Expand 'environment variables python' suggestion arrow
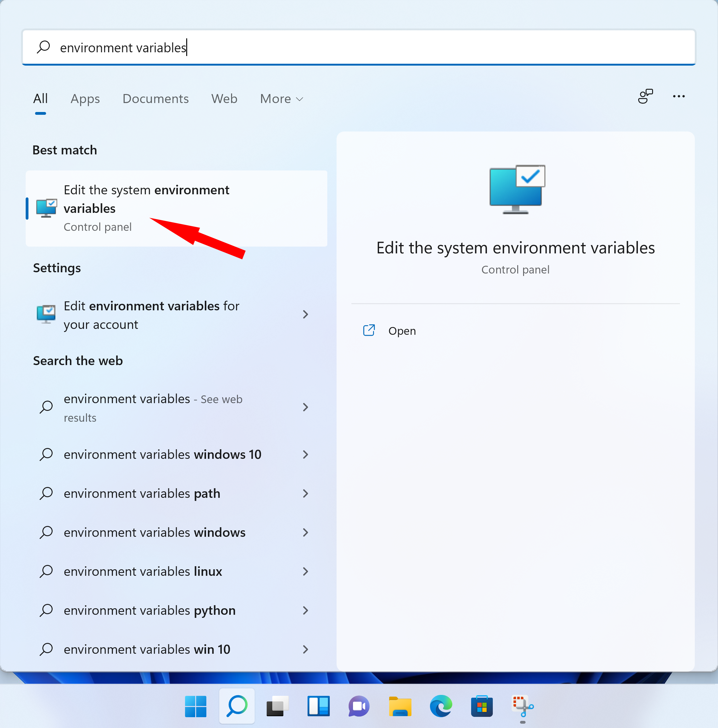 [x=306, y=610]
